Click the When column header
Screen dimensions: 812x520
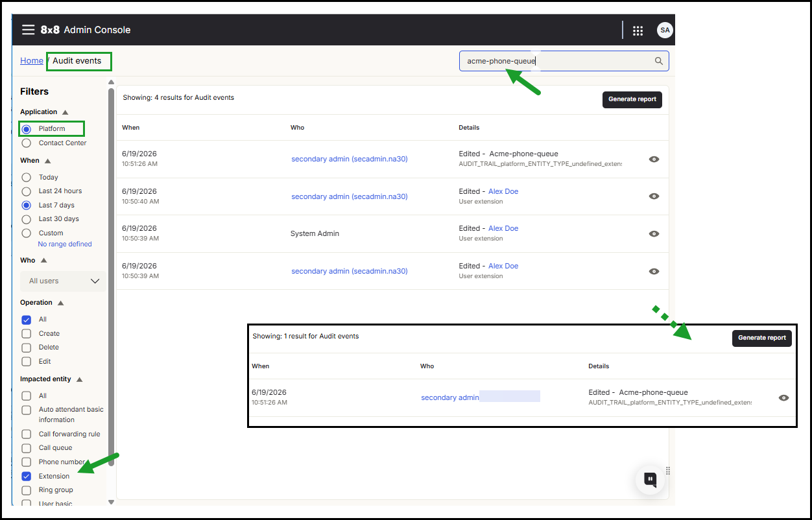point(131,128)
